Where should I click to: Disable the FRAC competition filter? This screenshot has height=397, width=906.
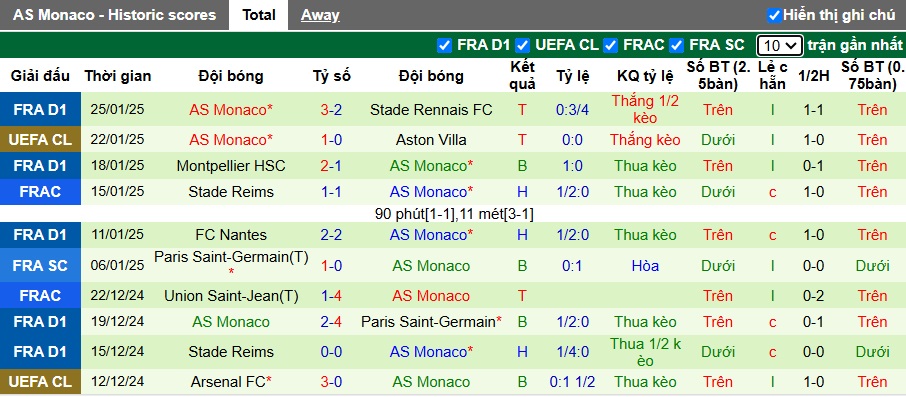pyautogui.click(x=610, y=45)
